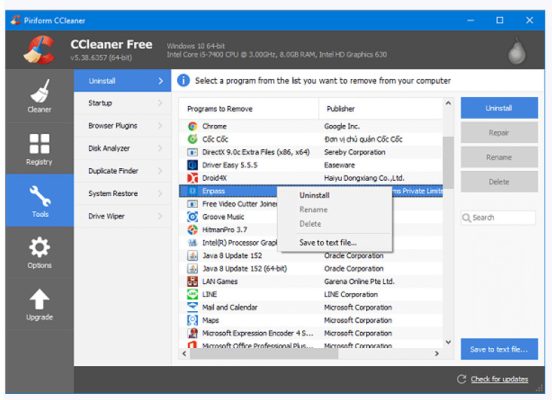Viewport: 552px width, 400px height.
Task: Click the Cốc Cốc program icon
Action: (192, 139)
